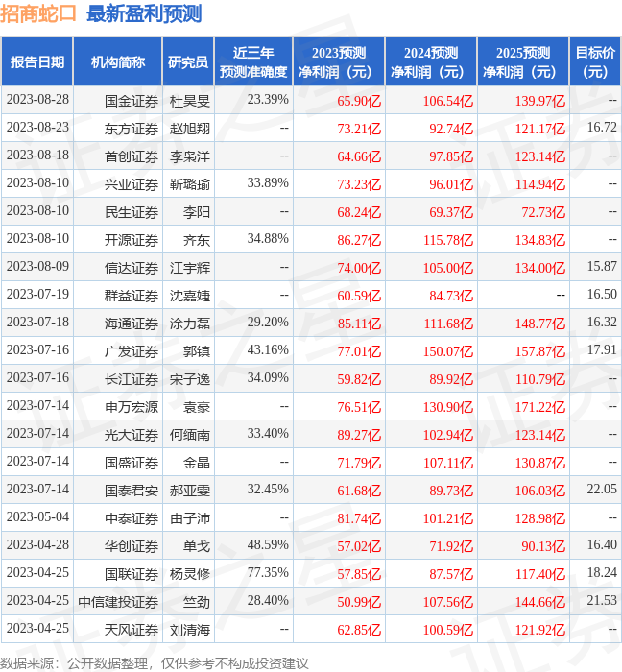Click the 72.73亿 profit value
The width and height of the screenshot is (622, 672).
pyautogui.click(x=543, y=212)
